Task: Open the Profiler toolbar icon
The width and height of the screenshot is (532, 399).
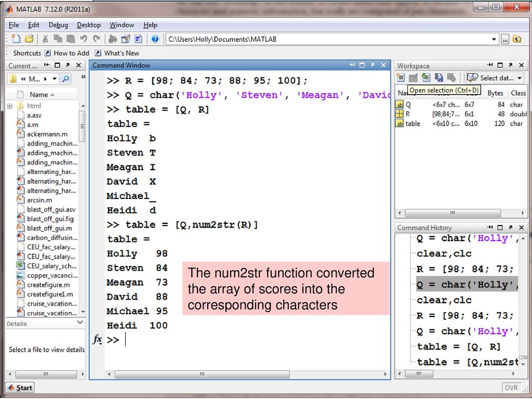Action: pyautogui.click(x=138, y=39)
